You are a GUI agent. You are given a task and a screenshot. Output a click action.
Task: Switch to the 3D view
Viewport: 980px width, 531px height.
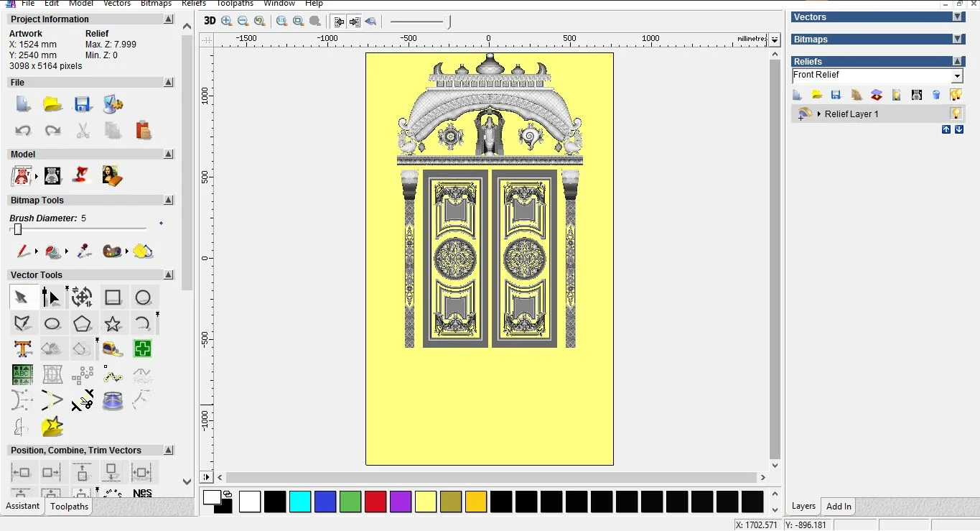[209, 21]
